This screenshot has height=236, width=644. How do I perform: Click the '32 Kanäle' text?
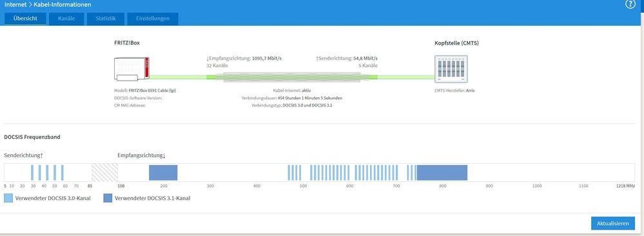[x=217, y=66]
